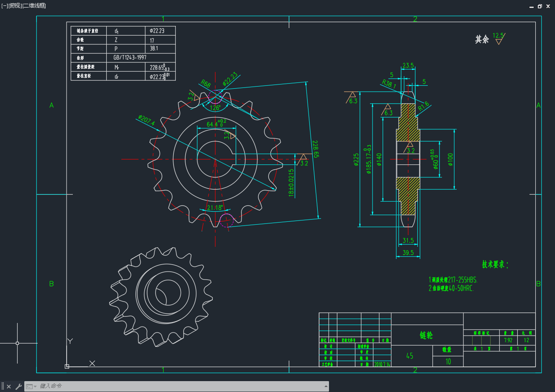The image size is (555, 392).
Task: Select the GB/T1243-1997 table cell
Action: tap(130, 57)
